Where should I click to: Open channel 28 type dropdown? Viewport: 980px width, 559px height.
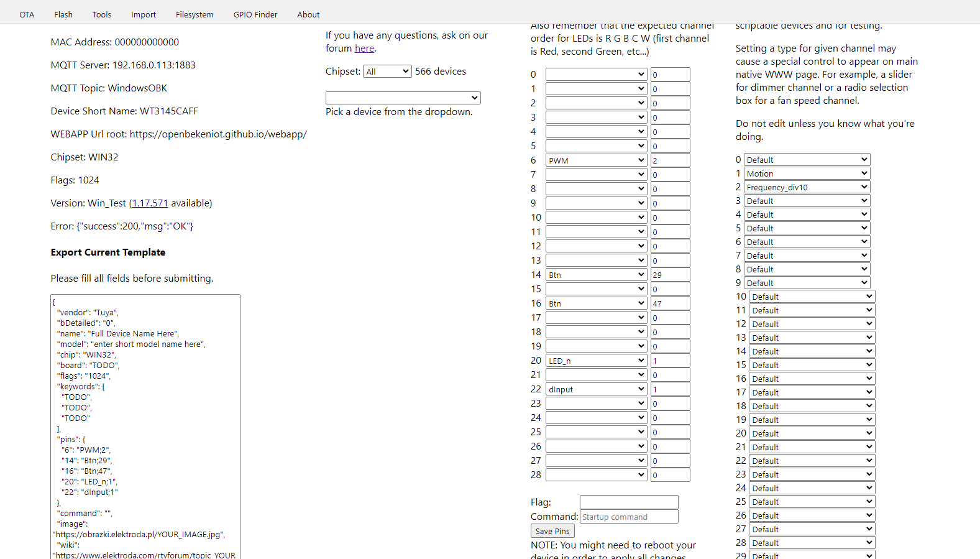pyautogui.click(x=812, y=543)
